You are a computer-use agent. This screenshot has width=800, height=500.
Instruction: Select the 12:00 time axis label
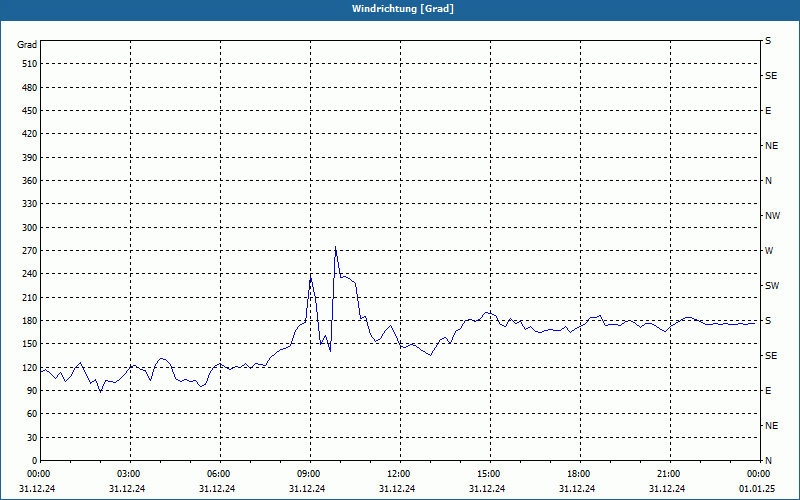coord(398,474)
